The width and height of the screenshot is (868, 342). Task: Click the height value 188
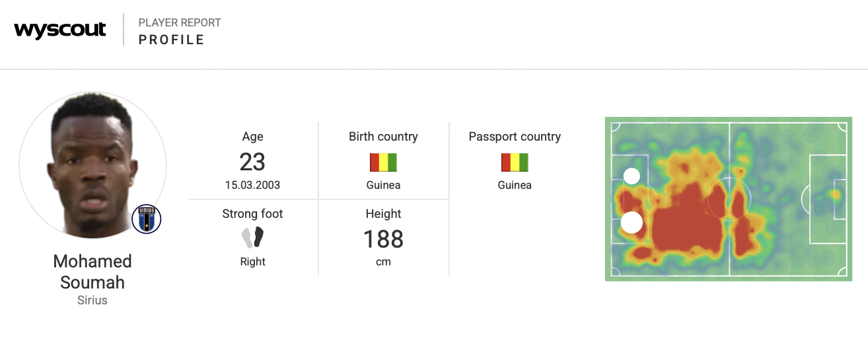pyautogui.click(x=383, y=239)
